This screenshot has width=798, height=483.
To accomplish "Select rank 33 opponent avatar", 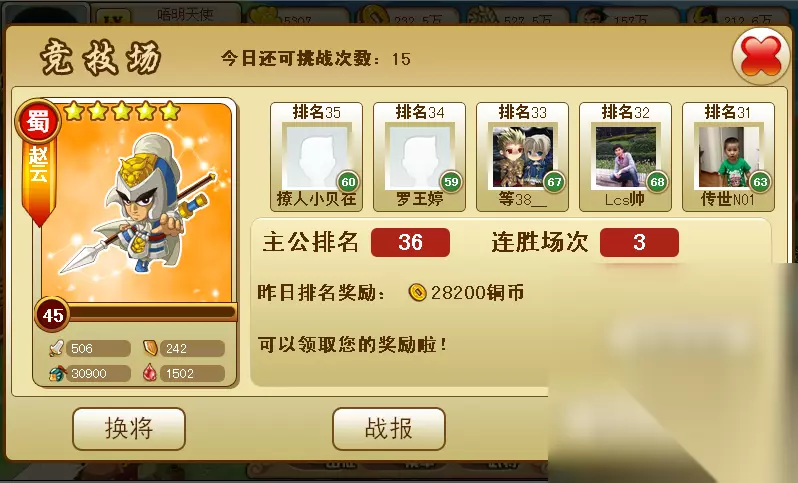I will pos(522,157).
